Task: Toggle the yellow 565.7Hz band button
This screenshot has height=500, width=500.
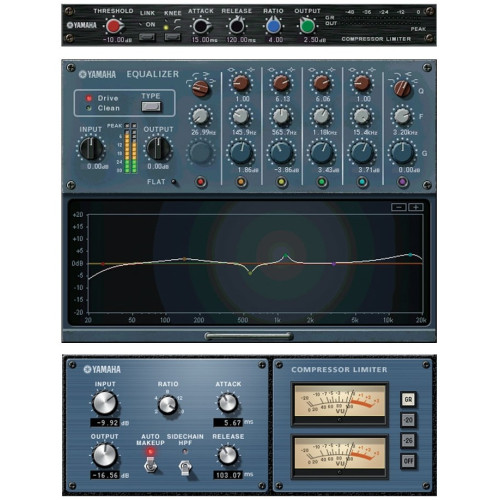Action: click(x=282, y=182)
